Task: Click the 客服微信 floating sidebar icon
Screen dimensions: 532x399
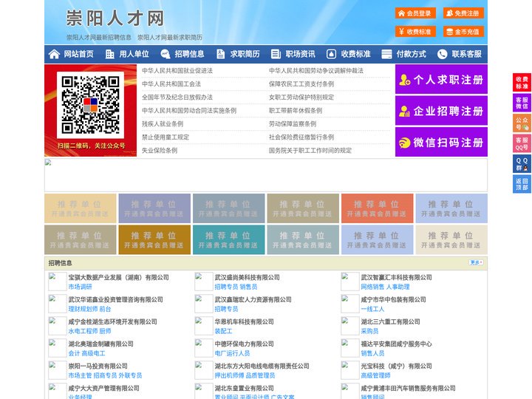Action: tap(522, 103)
